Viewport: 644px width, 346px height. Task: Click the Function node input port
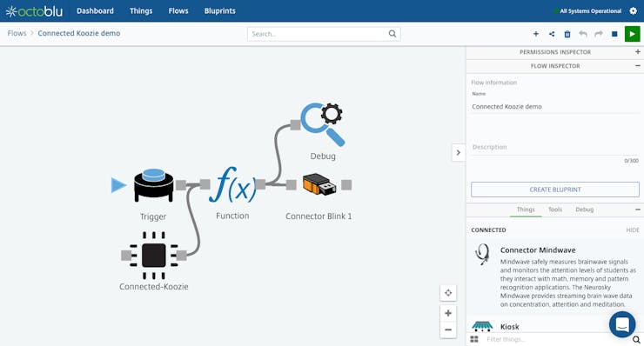[x=205, y=184]
